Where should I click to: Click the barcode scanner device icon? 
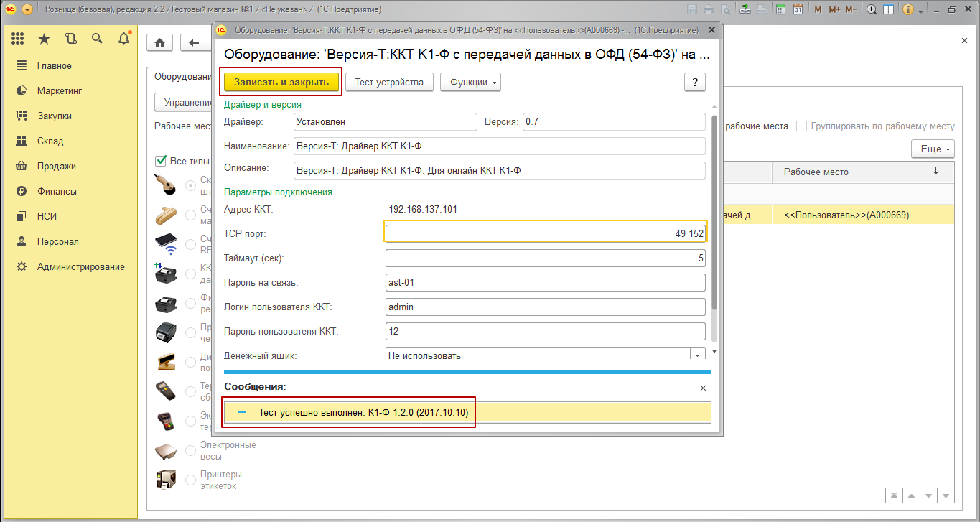point(166,185)
